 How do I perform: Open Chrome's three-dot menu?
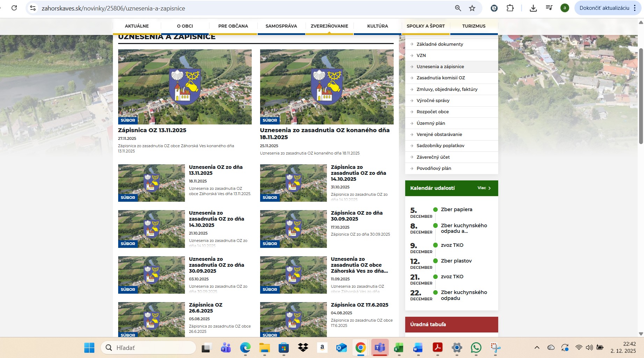click(635, 8)
